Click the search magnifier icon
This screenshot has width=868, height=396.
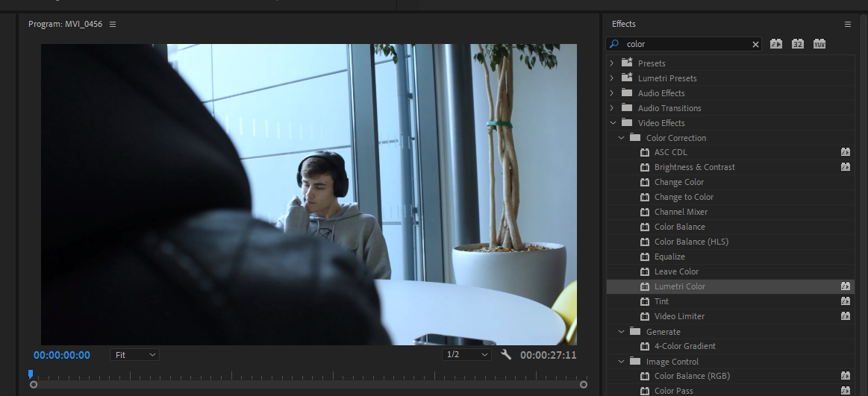pos(615,44)
